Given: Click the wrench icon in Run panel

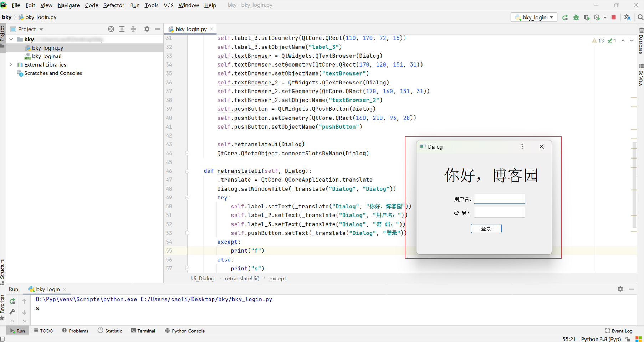Looking at the screenshot, I should 12,312.
